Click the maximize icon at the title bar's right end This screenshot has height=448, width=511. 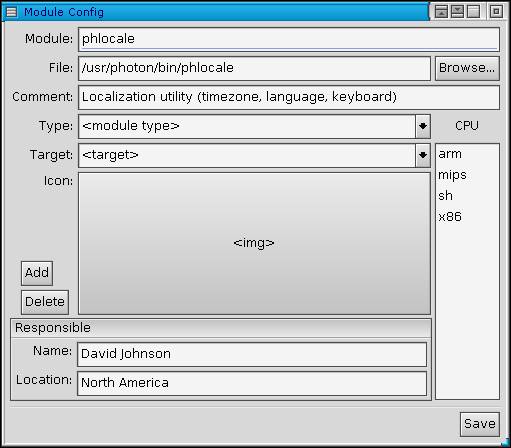(x=496, y=12)
